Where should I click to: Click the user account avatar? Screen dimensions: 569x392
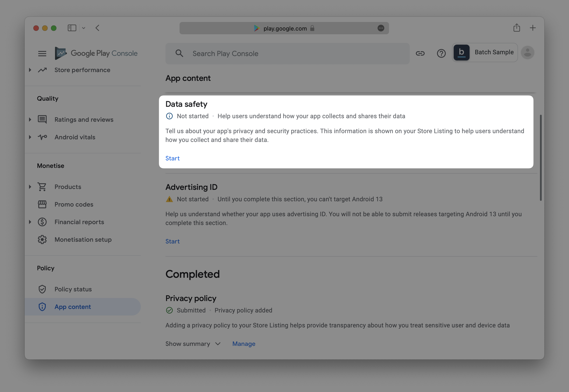coord(527,53)
